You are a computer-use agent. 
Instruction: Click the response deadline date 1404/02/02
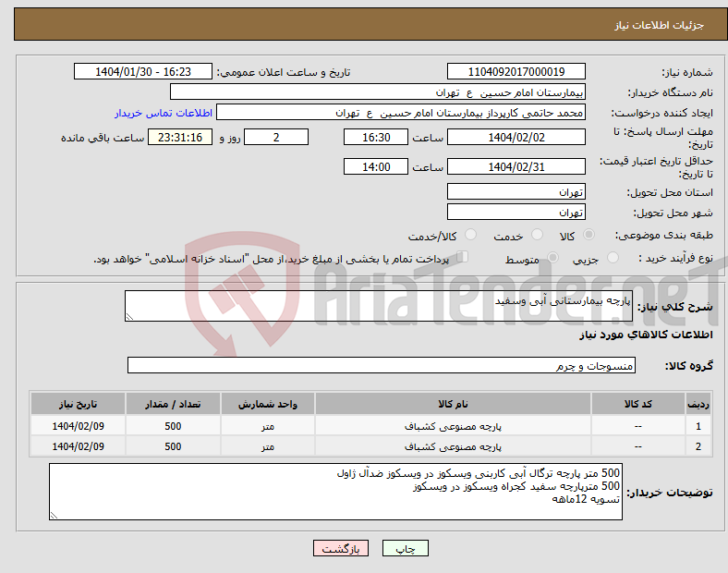[516, 137]
